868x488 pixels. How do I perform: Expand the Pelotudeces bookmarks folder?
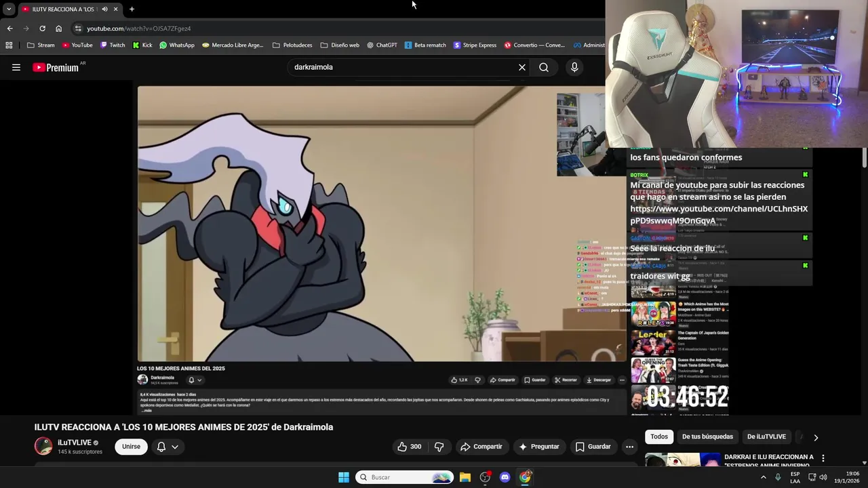[x=292, y=45]
